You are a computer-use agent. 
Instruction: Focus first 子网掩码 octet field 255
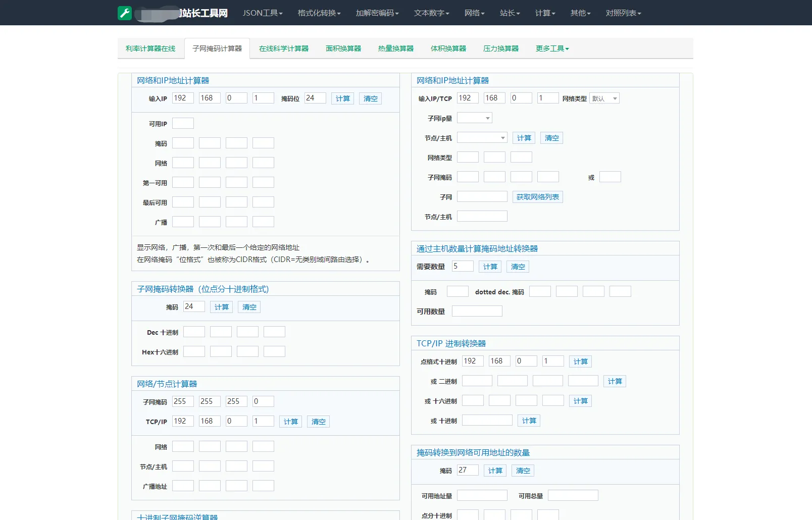click(x=183, y=401)
